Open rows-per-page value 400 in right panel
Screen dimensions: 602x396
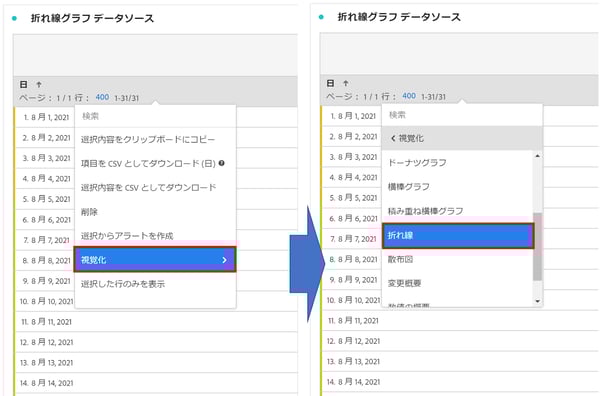(409, 96)
